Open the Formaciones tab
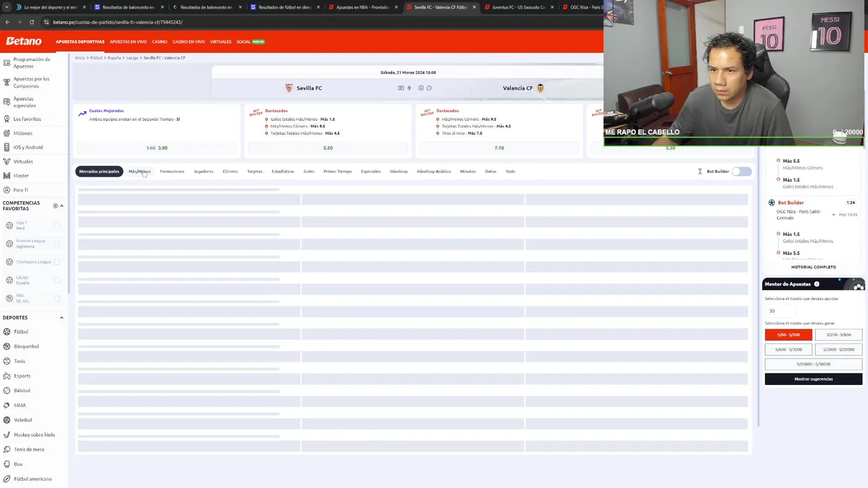This screenshot has width=868, height=488. pos(172,171)
